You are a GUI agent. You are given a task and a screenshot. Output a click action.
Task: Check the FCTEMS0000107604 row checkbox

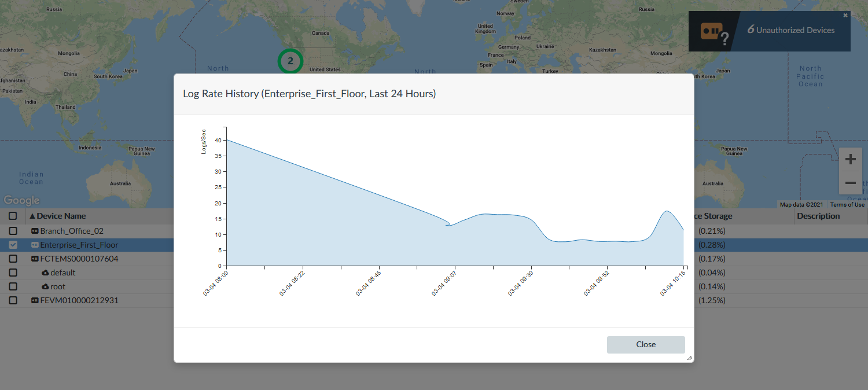(x=13, y=259)
